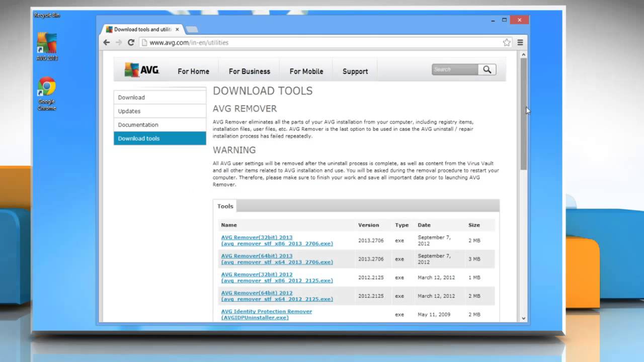
Task: Click the 1 MB size cell
Action: pyautogui.click(x=474, y=278)
